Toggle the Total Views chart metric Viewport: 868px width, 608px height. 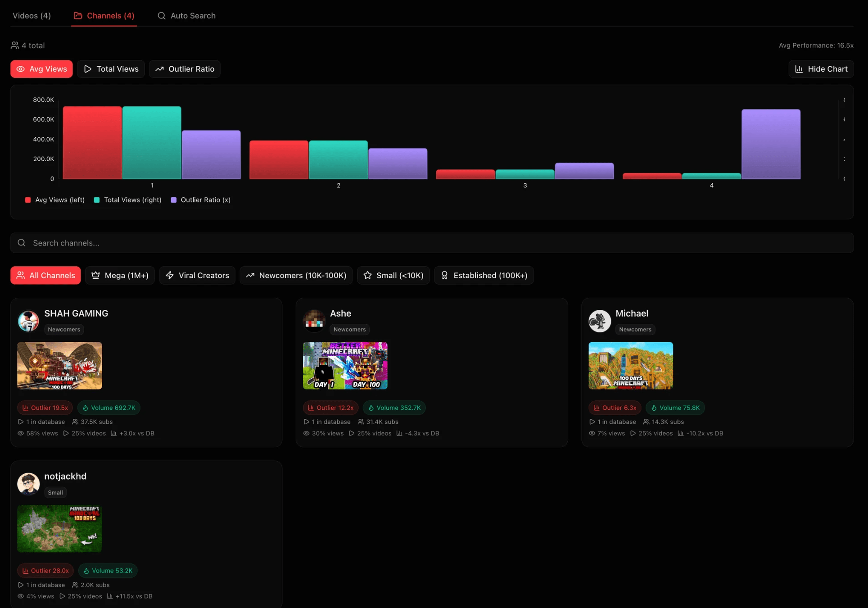point(111,69)
